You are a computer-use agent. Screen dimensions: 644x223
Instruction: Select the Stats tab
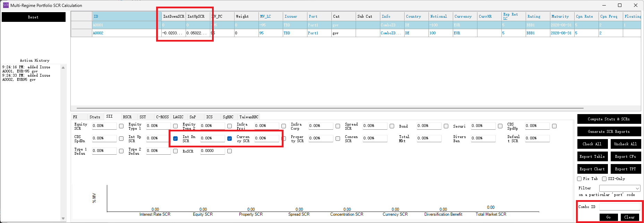(x=95, y=117)
